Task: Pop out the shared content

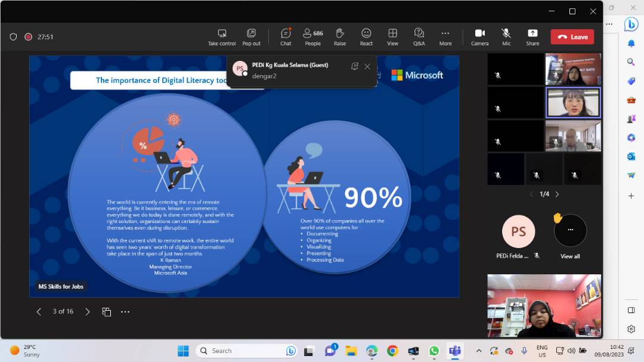Action: 251,37
